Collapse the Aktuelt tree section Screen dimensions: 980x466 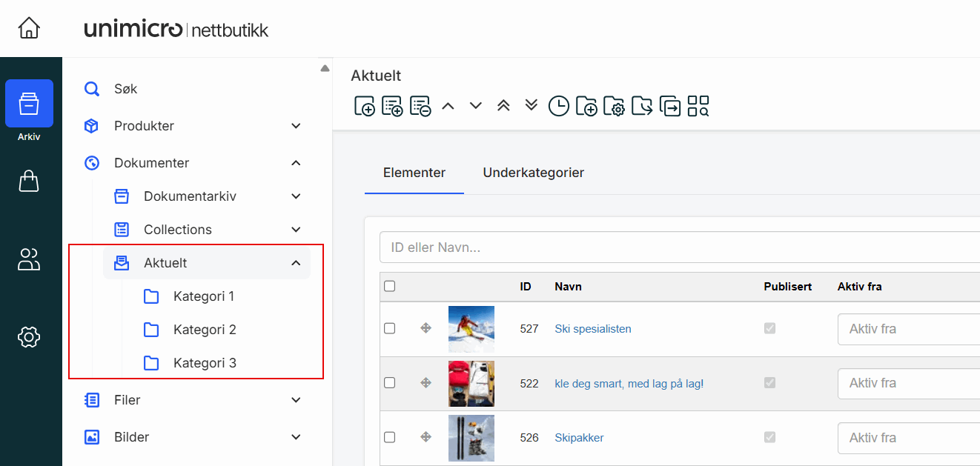pos(296,263)
